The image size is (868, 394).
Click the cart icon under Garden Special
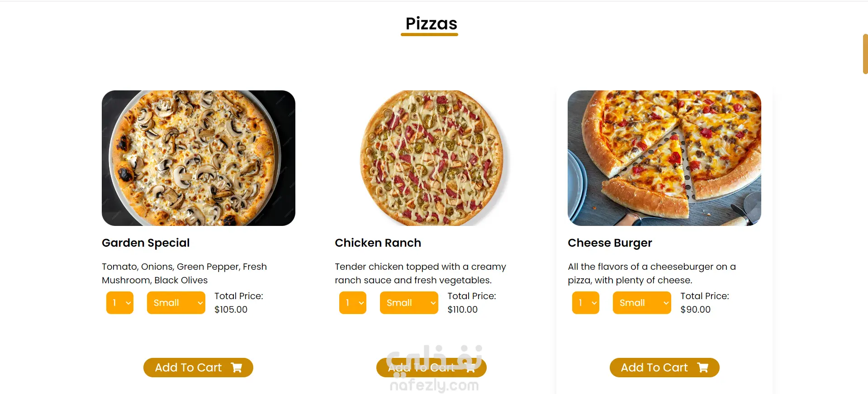click(237, 368)
